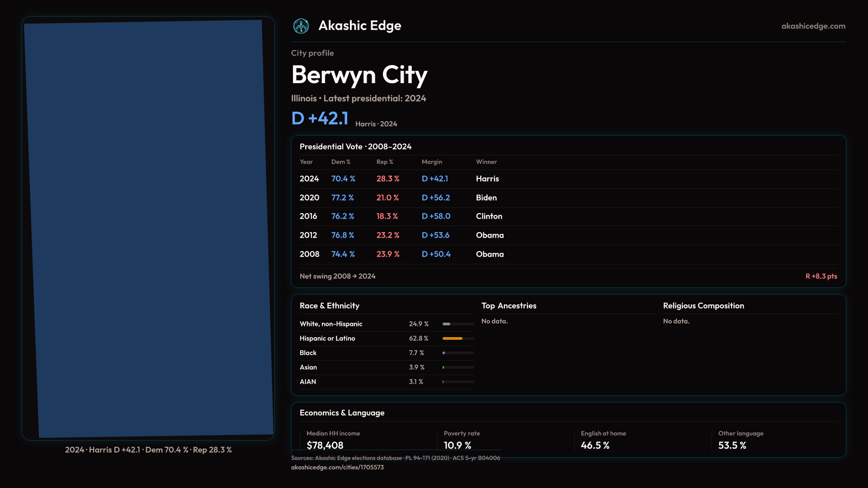The image size is (868, 488).
Task: Click the Religious Composition section heading
Action: [703, 306]
